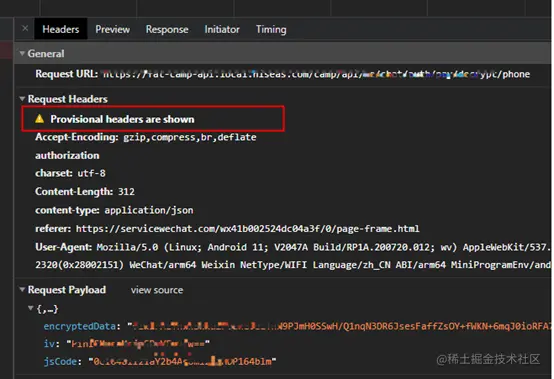The height and width of the screenshot is (379, 554).
Task: Collapse the payload JSON object
Action: coord(31,308)
